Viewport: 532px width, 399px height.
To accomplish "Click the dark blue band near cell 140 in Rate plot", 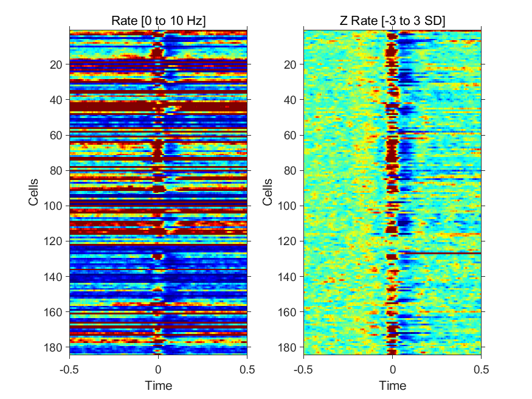I will [x=158, y=278].
